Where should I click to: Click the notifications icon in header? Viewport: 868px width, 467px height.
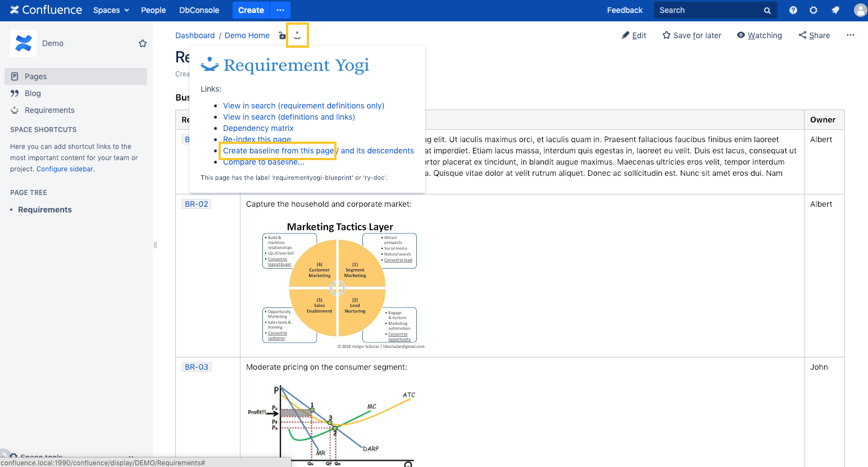pos(835,10)
